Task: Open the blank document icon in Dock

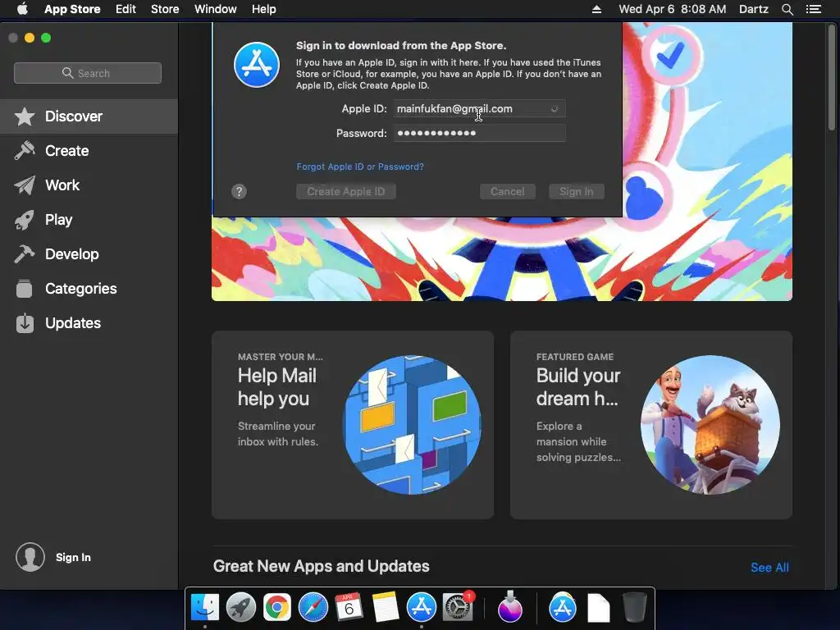Action: (x=598, y=608)
